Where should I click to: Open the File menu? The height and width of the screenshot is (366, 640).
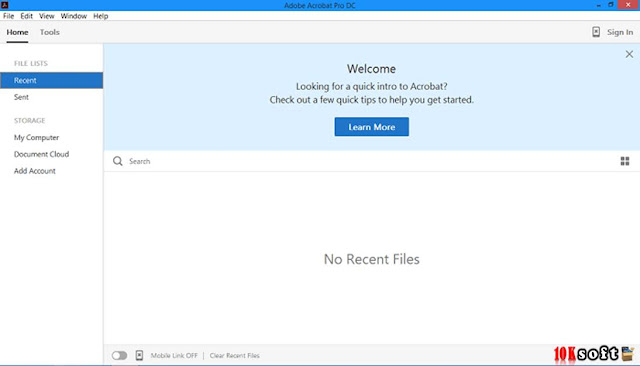coord(9,16)
